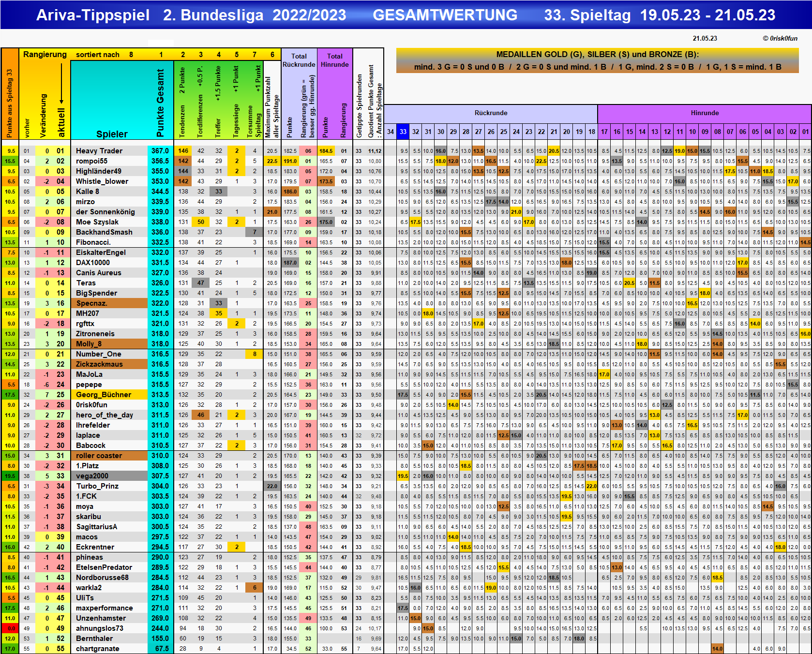Select the roller coaster name cell
Viewport: 812px width, 654px height.
point(109,456)
